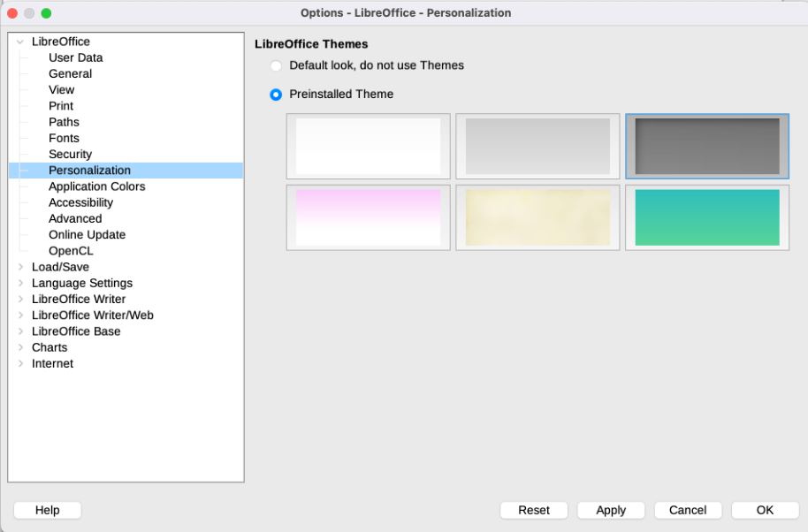Zoom the dialog with the green button
The width and height of the screenshot is (808, 532).
coord(46,13)
